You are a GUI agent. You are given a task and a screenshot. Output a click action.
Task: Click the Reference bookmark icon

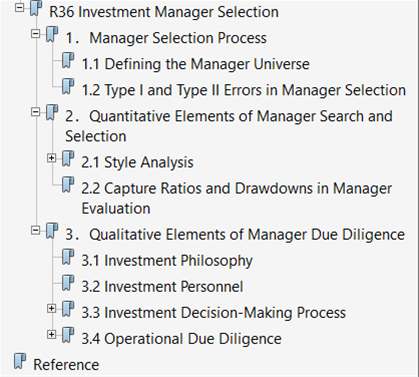click(20, 361)
